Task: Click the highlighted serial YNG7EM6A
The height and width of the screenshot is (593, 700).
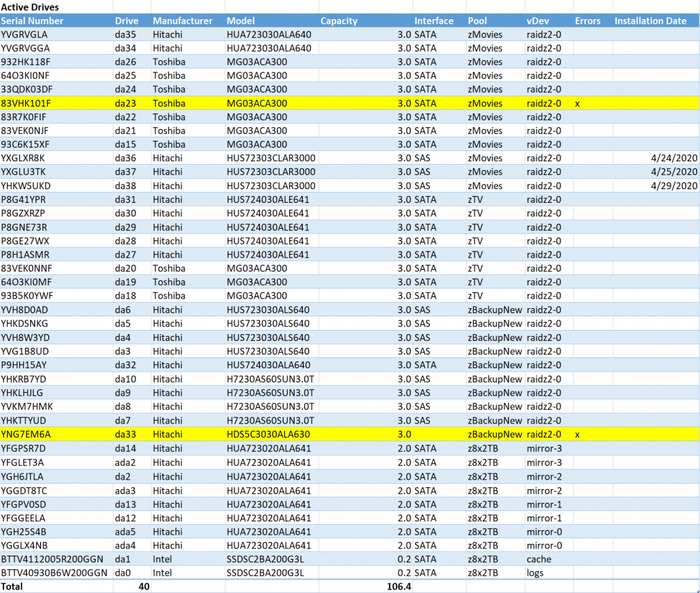Action: 26,435
